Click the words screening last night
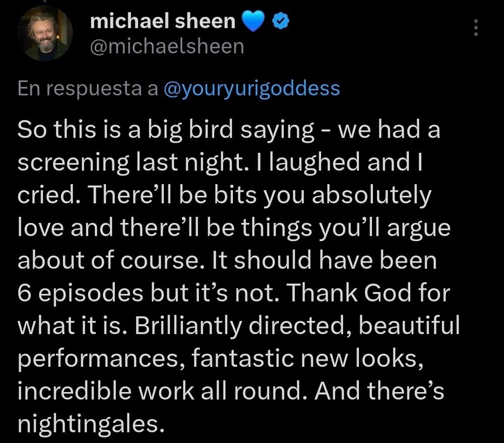Viewport: 504px width, 443px height. pos(106,162)
